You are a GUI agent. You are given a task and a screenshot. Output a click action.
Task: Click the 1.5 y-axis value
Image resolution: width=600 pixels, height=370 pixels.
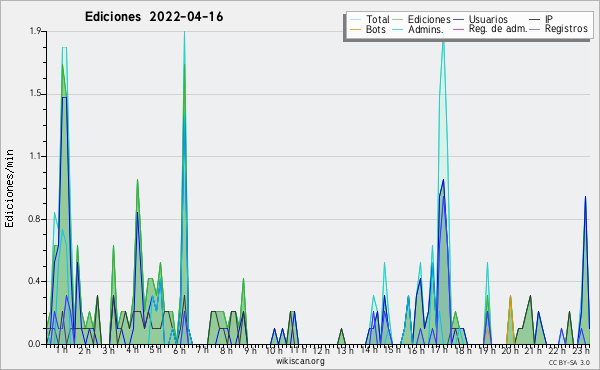[x=35, y=94]
